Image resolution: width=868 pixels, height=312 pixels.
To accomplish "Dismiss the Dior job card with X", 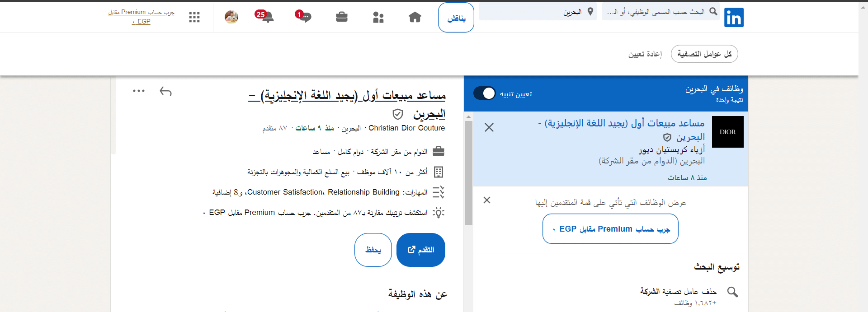I will (x=489, y=128).
